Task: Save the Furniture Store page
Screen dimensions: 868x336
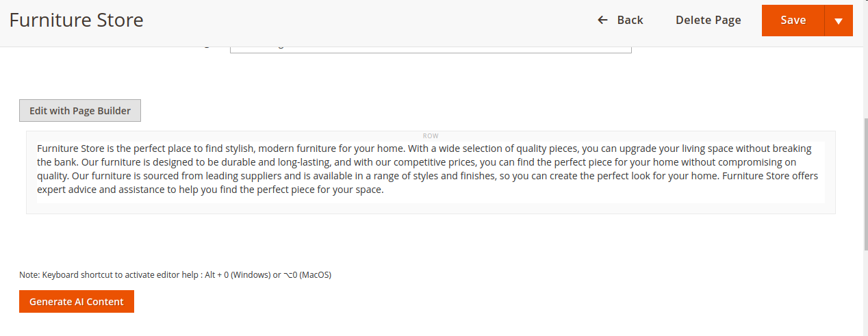Action: 793,21
